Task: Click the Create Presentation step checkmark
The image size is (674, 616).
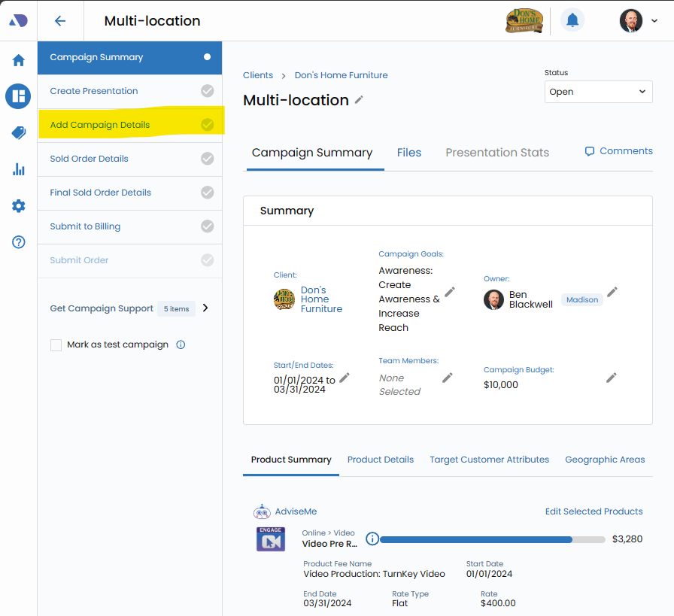Action: coord(207,91)
